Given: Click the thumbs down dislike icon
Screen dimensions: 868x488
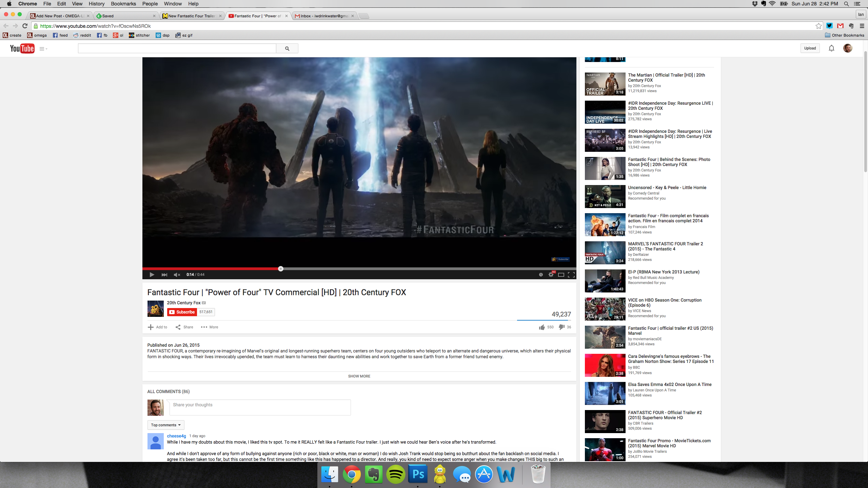Looking at the screenshot, I should pos(561,327).
